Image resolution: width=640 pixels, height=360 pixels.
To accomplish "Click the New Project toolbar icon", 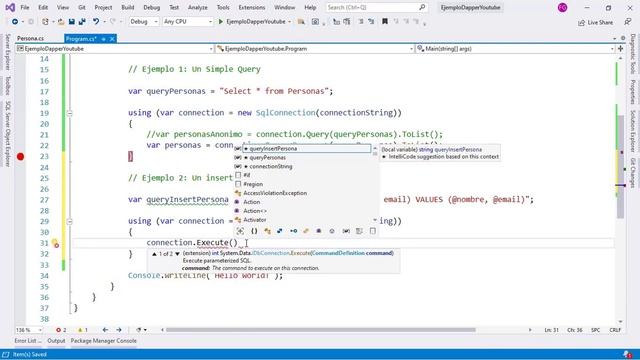I will (x=45, y=22).
